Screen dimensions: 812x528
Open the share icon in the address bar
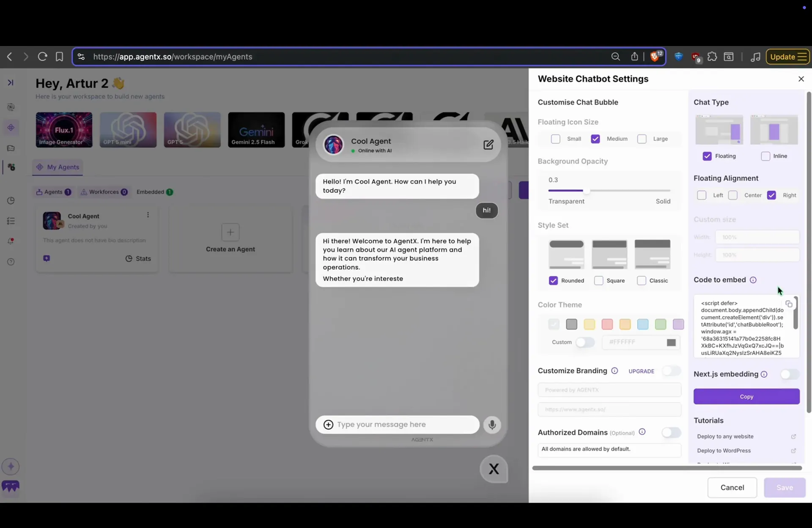tap(634, 57)
